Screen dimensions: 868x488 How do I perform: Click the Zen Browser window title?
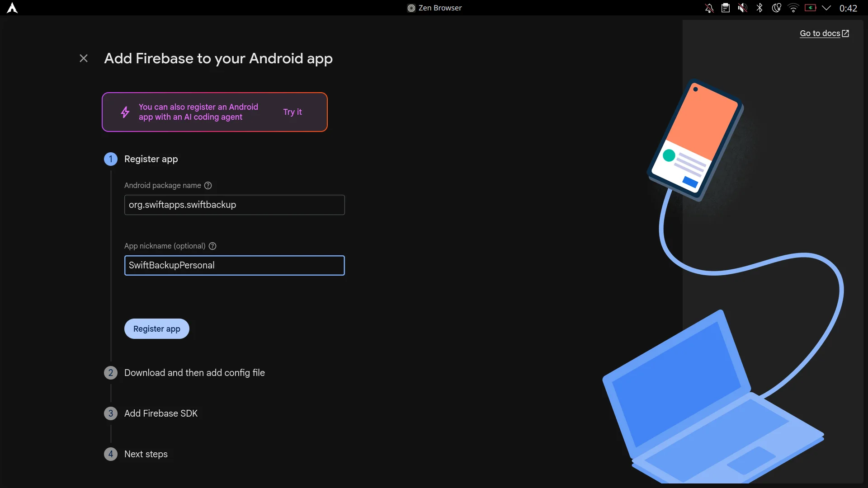coord(434,8)
